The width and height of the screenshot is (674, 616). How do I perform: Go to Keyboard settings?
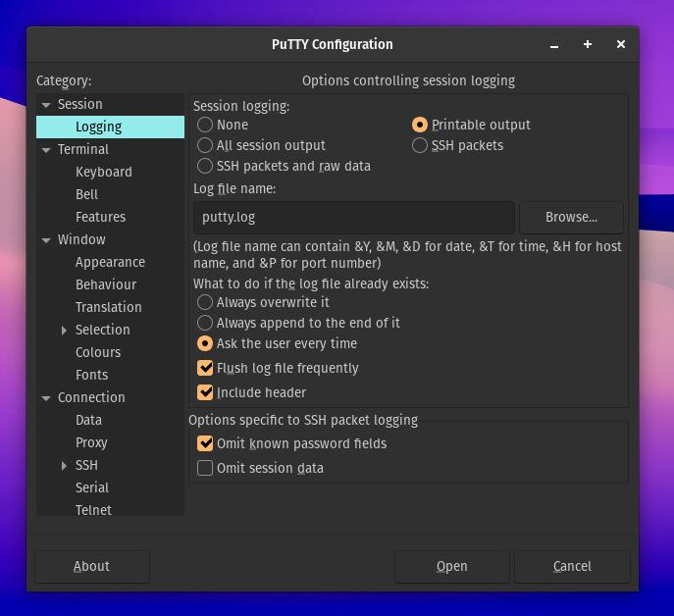[x=104, y=172]
